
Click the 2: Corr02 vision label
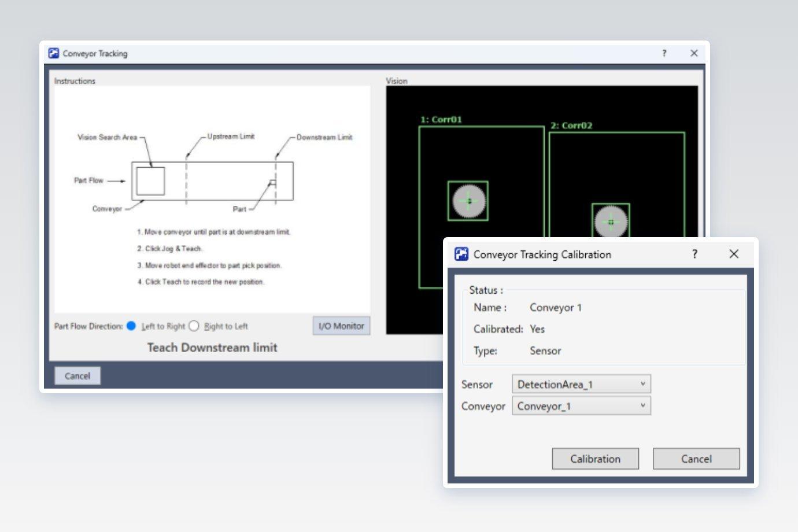(571, 125)
